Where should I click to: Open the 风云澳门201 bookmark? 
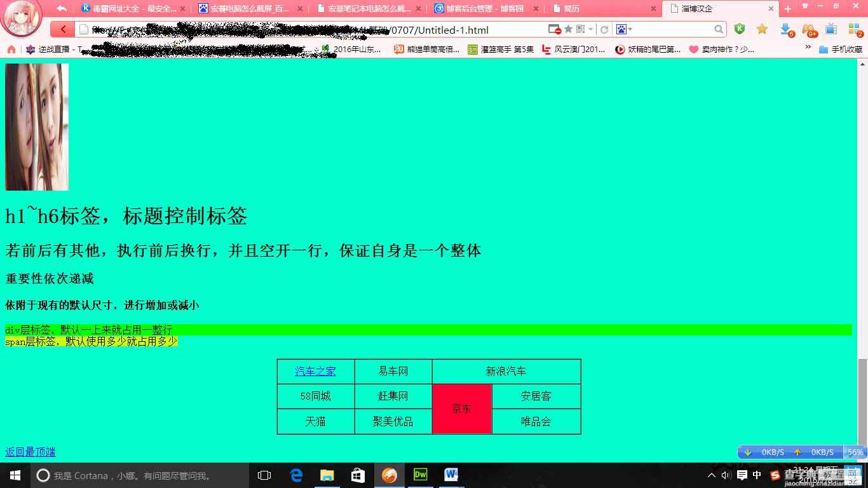(x=574, y=49)
